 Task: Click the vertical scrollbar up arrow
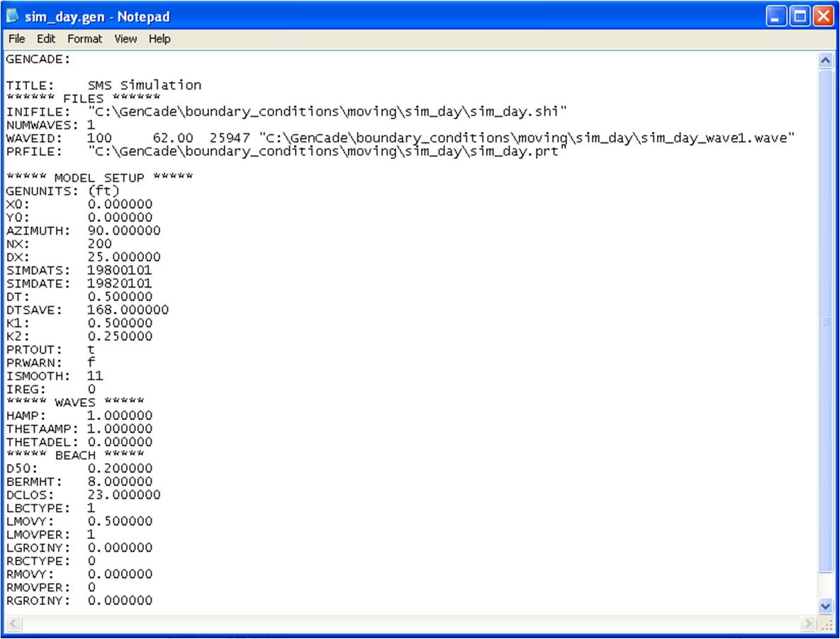point(826,60)
